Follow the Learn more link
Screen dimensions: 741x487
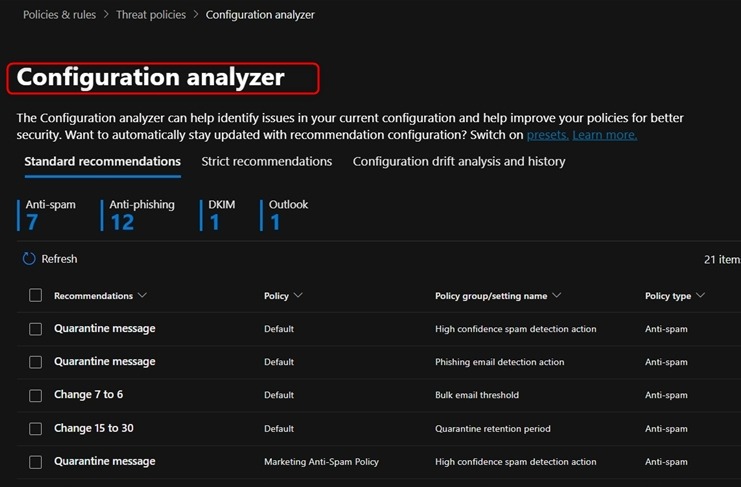604,135
